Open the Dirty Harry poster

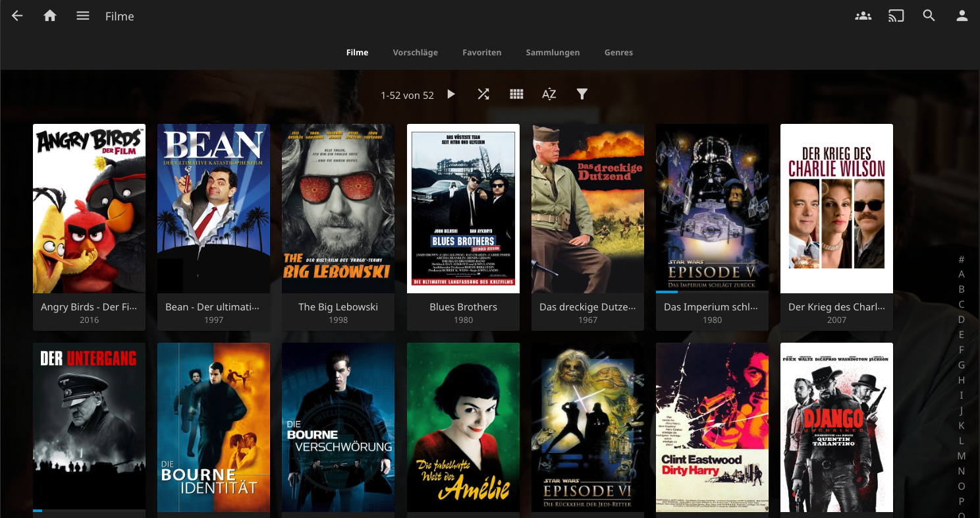tap(712, 427)
